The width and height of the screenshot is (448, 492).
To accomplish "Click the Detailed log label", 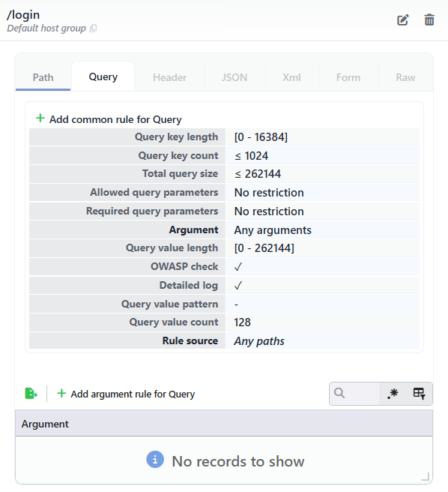I will pyautogui.click(x=189, y=285).
